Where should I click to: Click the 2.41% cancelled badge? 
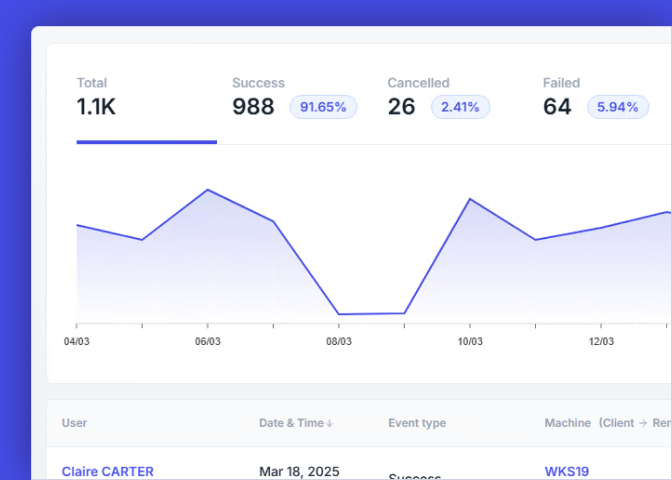(x=460, y=107)
